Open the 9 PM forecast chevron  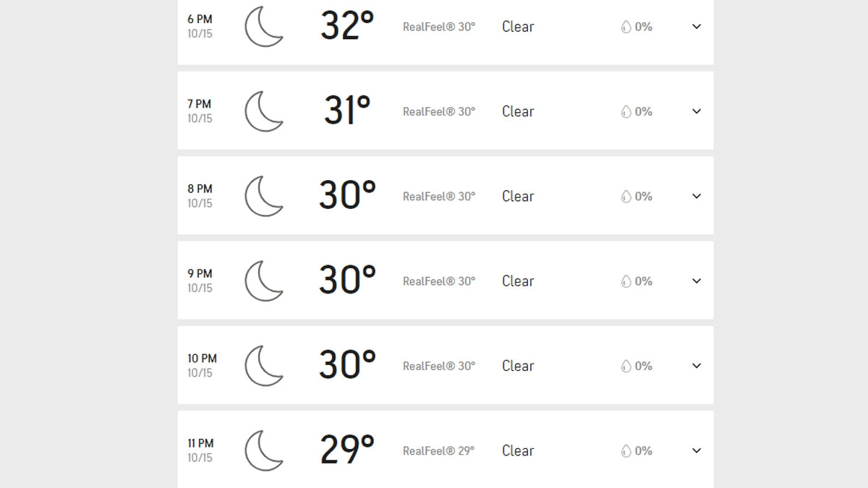click(697, 281)
